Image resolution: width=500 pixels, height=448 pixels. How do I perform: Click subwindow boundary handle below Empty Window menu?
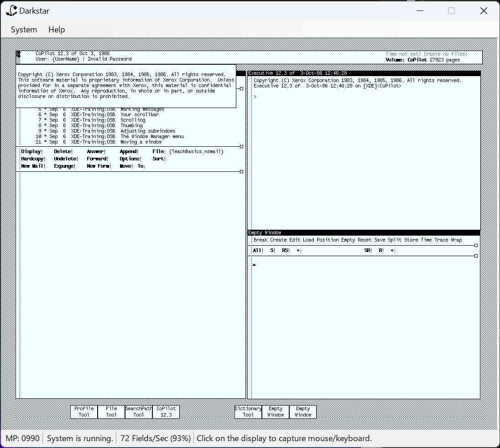click(476, 246)
